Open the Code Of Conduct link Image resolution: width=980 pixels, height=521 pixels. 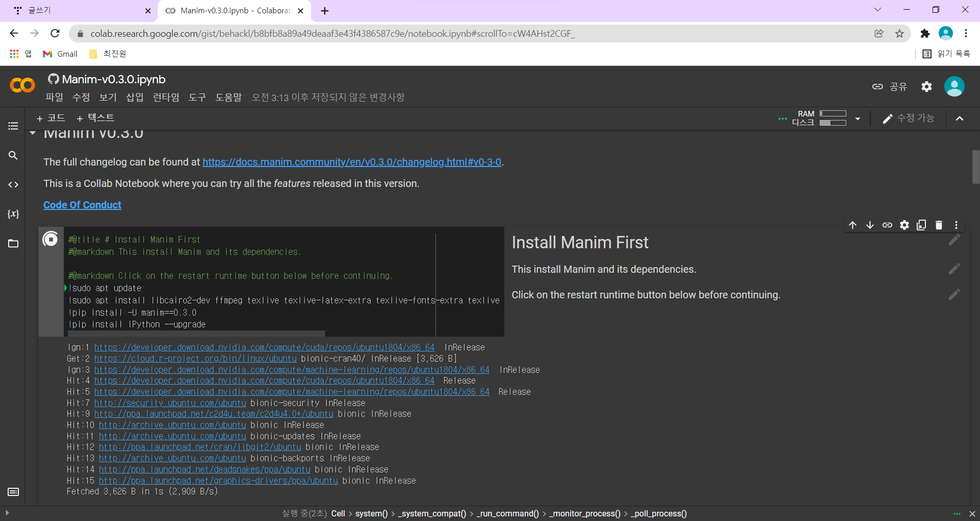click(x=82, y=205)
